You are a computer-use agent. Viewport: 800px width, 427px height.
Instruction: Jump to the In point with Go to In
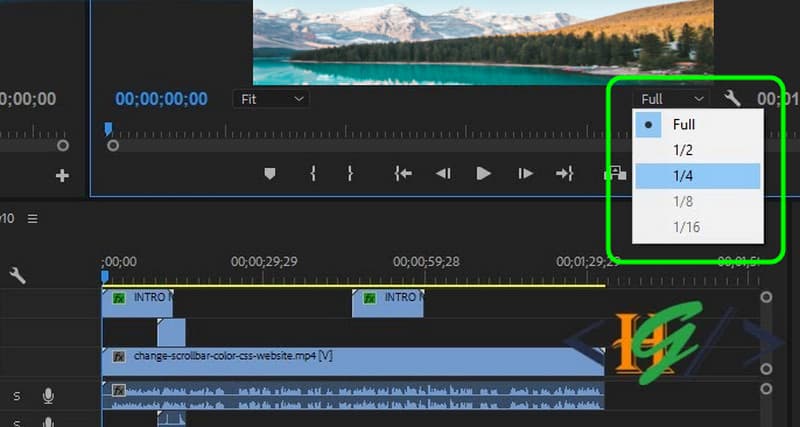[403, 174]
